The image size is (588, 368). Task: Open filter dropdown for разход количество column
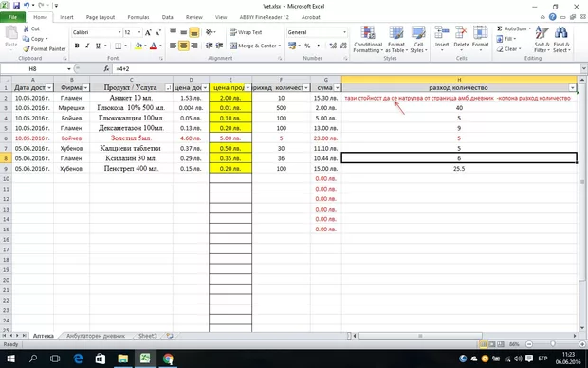click(x=572, y=88)
